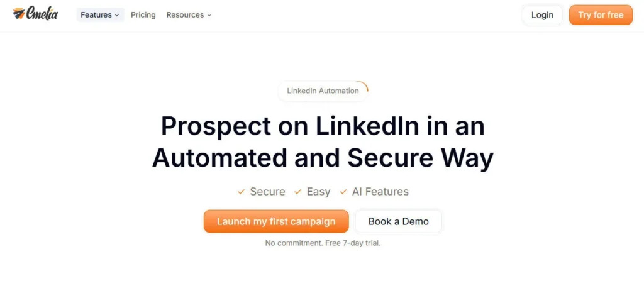The width and height of the screenshot is (644, 303).
Task: Book a Demo
Action: click(x=399, y=221)
